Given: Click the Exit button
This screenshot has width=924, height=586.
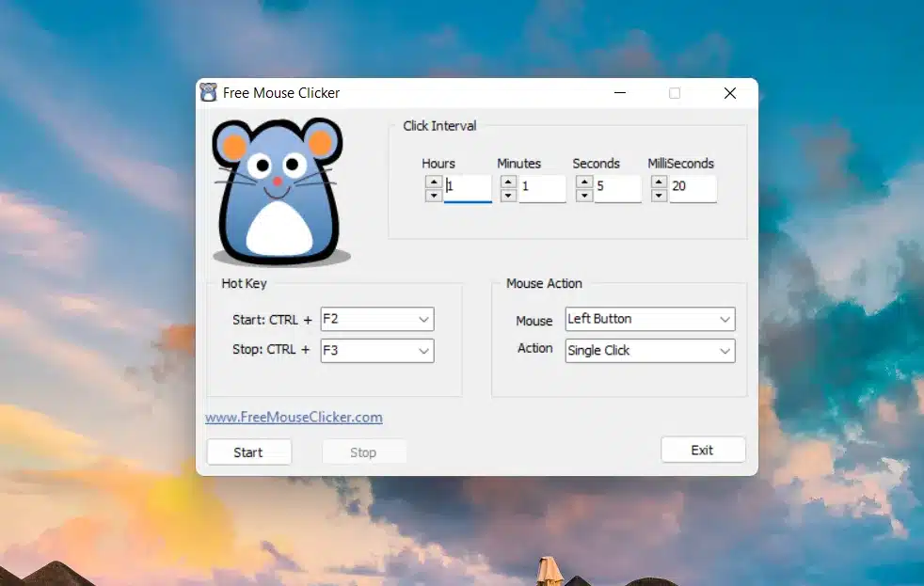Looking at the screenshot, I should [x=703, y=450].
